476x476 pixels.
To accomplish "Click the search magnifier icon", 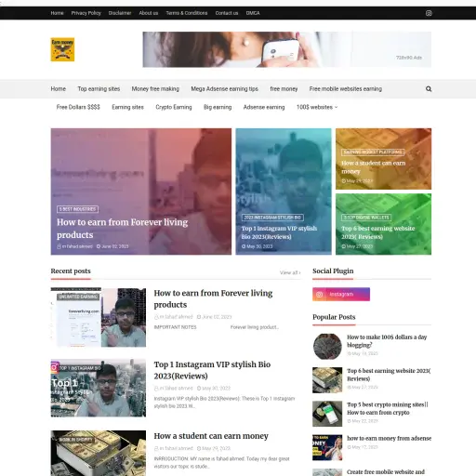I will point(429,89).
